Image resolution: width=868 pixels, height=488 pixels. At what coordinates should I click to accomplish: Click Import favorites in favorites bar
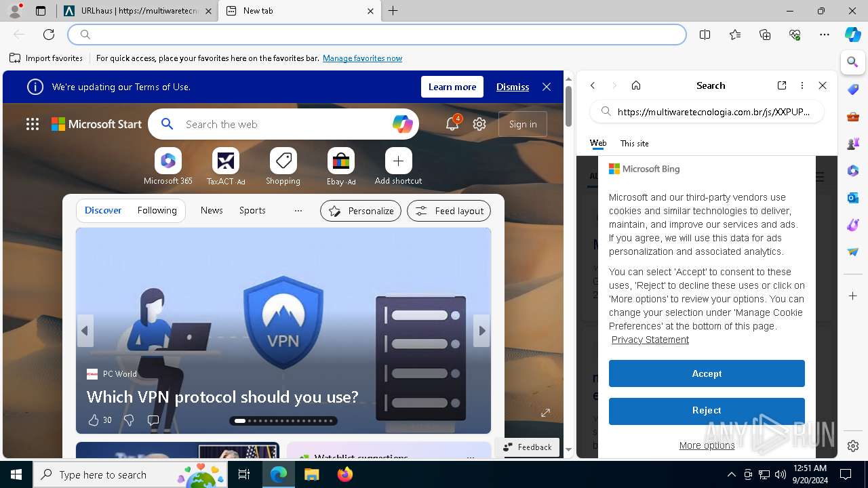[x=46, y=58]
